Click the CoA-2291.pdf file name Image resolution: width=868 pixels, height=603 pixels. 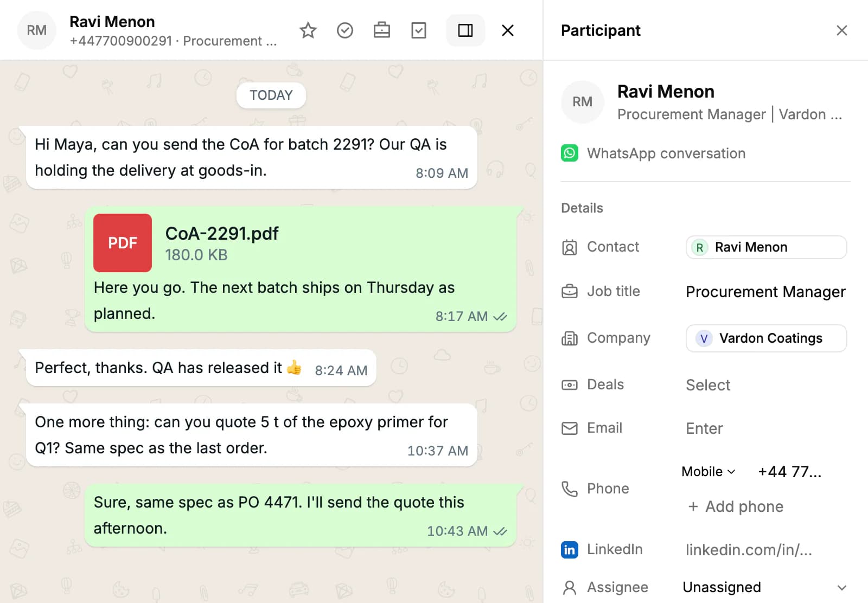[222, 234]
